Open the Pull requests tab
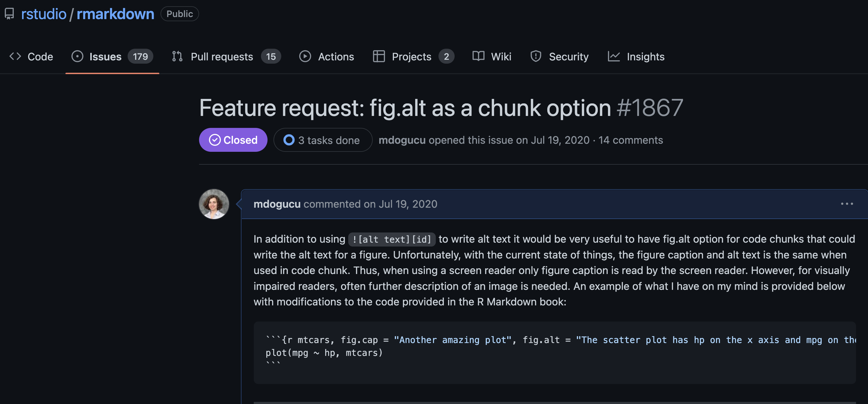Screen dimensions: 868x404 tap(222, 56)
